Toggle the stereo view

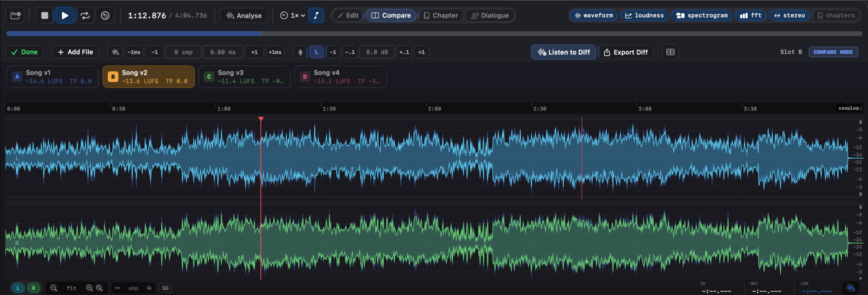point(789,15)
